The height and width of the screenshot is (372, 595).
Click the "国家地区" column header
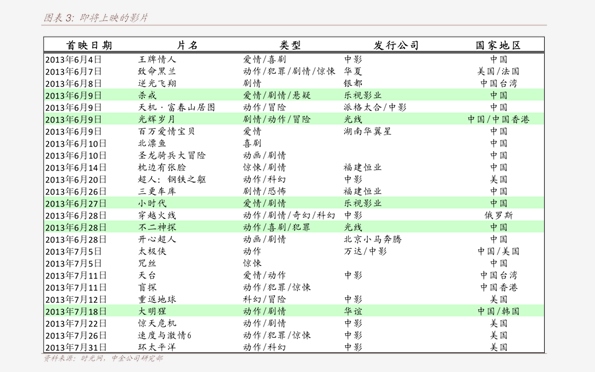(498, 46)
